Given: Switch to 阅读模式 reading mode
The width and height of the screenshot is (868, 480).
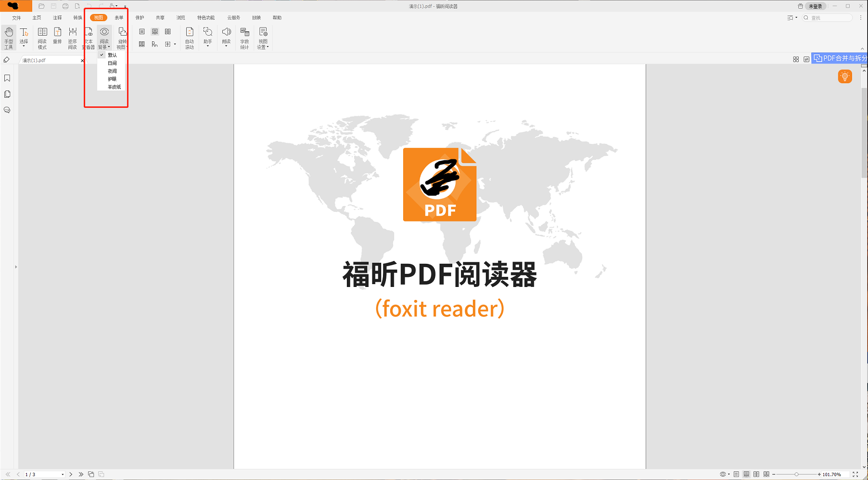Looking at the screenshot, I should [x=42, y=38].
